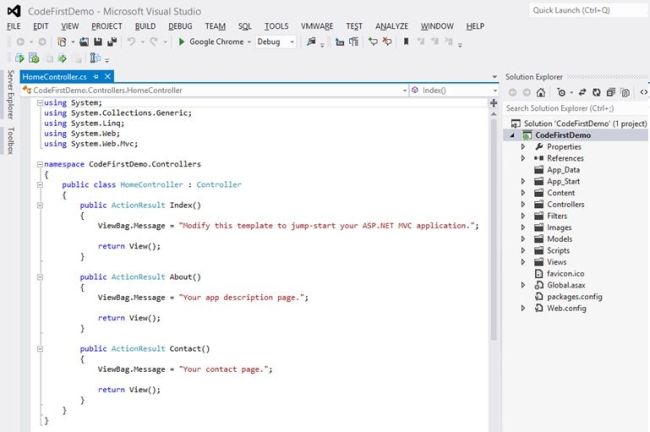Click Pending Changes Filter clock icon
Image resolution: width=650 pixels, height=432 pixels.
click(561, 92)
